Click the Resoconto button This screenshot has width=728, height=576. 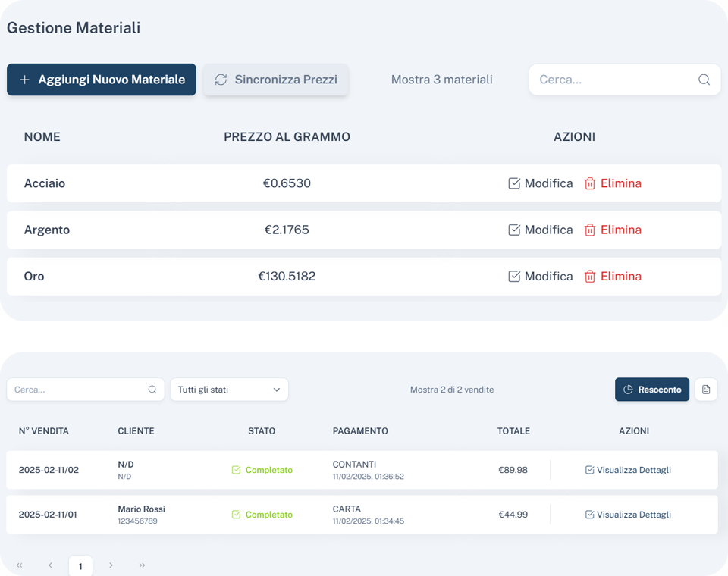652,389
